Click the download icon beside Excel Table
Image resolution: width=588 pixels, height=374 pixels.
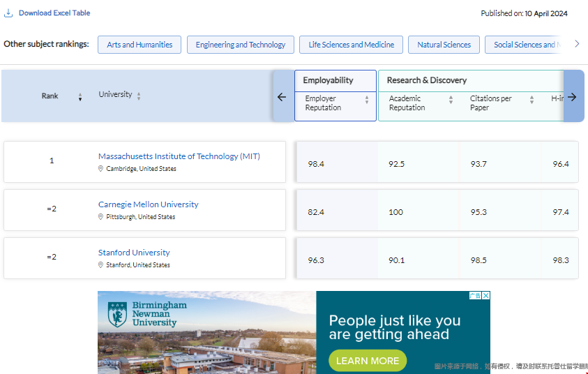(x=8, y=13)
